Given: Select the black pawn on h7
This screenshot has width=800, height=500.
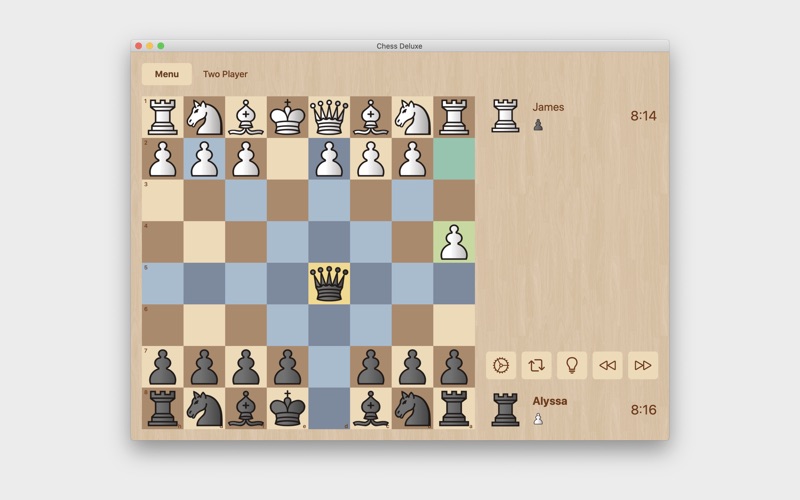Looking at the screenshot, I should (x=163, y=367).
